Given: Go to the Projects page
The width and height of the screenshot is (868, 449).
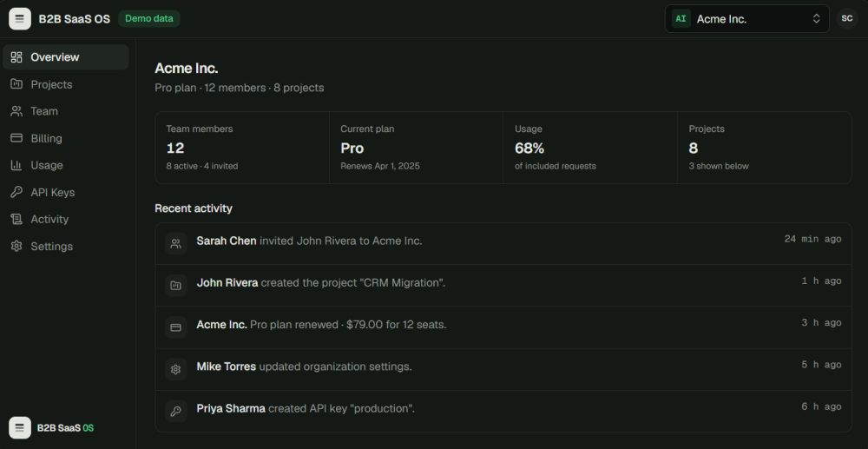Looking at the screenshot, I should pos(65,84).
